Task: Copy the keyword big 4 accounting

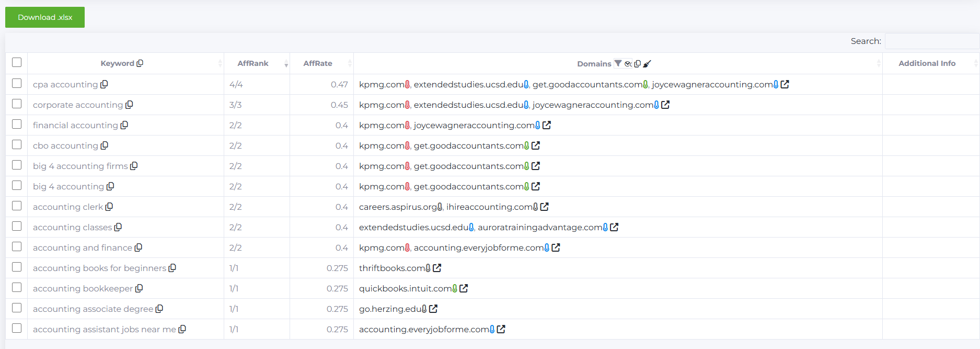Action: coord(110,186)
